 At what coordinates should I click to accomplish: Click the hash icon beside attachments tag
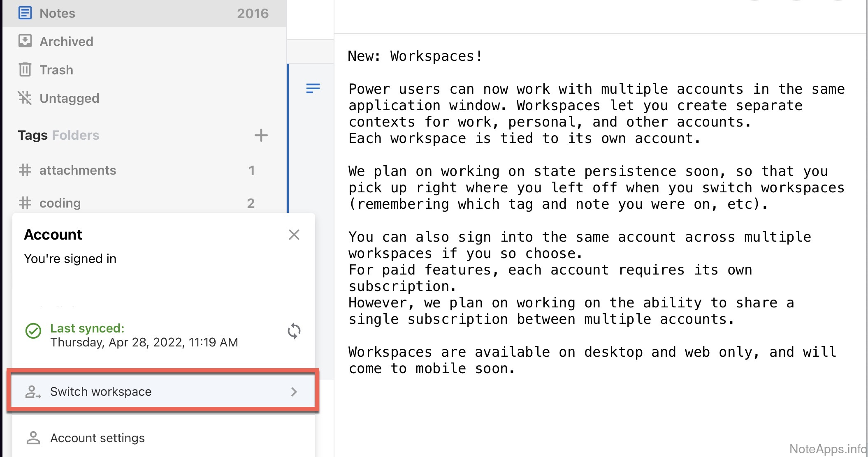point(25,170)
